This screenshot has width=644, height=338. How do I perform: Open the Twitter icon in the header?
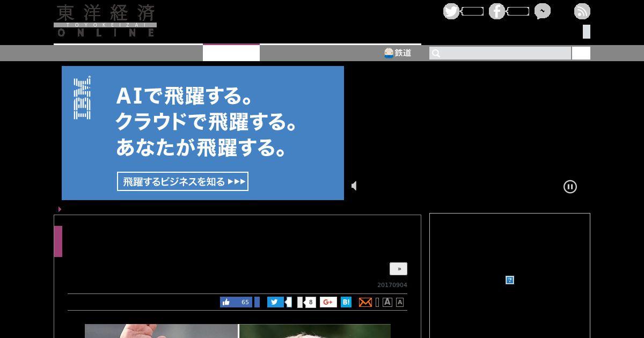451,11
